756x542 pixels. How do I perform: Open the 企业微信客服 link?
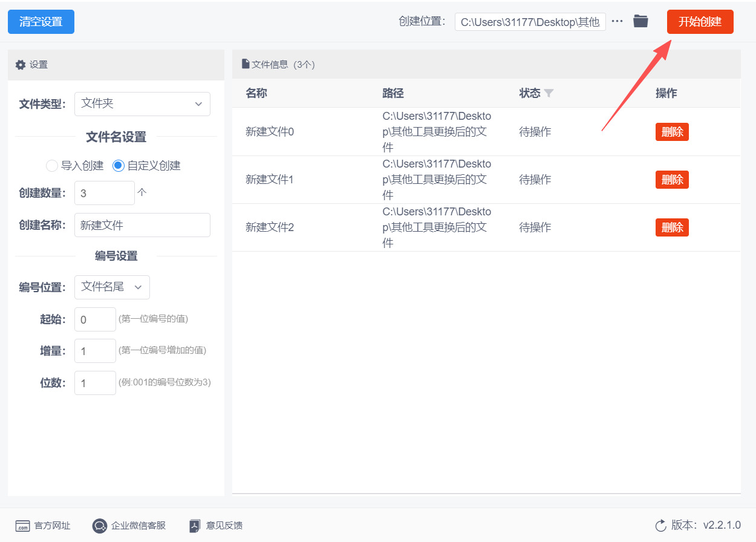coord(138,526)
